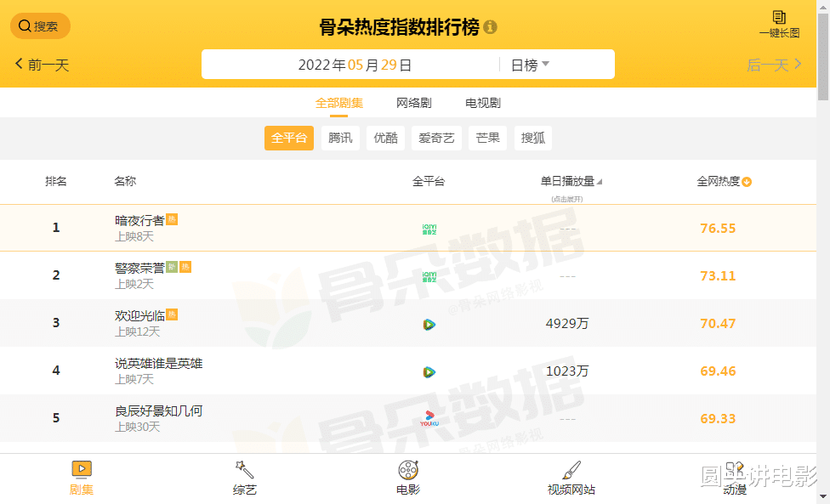The image size is (830, 504).
Task: Open the search button at top left
Action: 40,25
